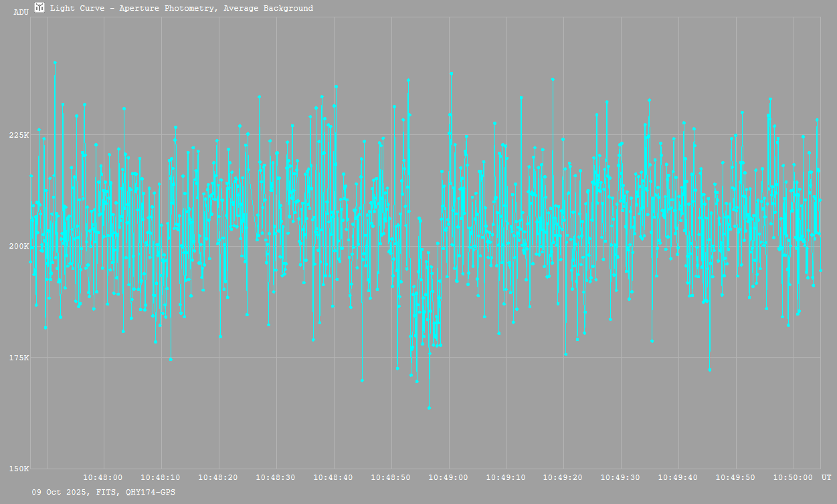Click the 10:49:20 time axis label
Screen dimensions: 837x504
tap(563, 477)
